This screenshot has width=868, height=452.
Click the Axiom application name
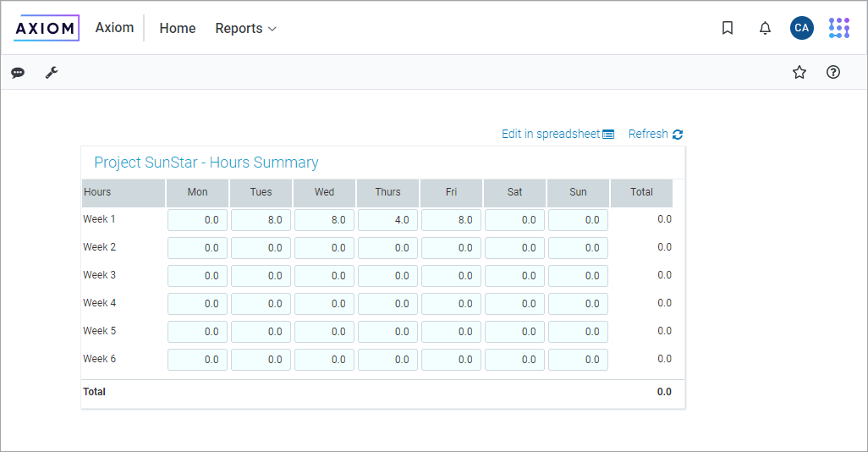pos(114,28)
